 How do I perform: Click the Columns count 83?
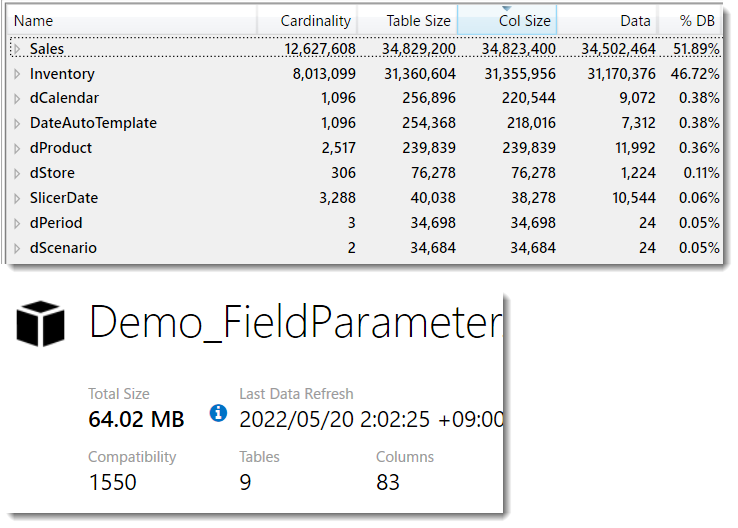[x=388, y=482]
